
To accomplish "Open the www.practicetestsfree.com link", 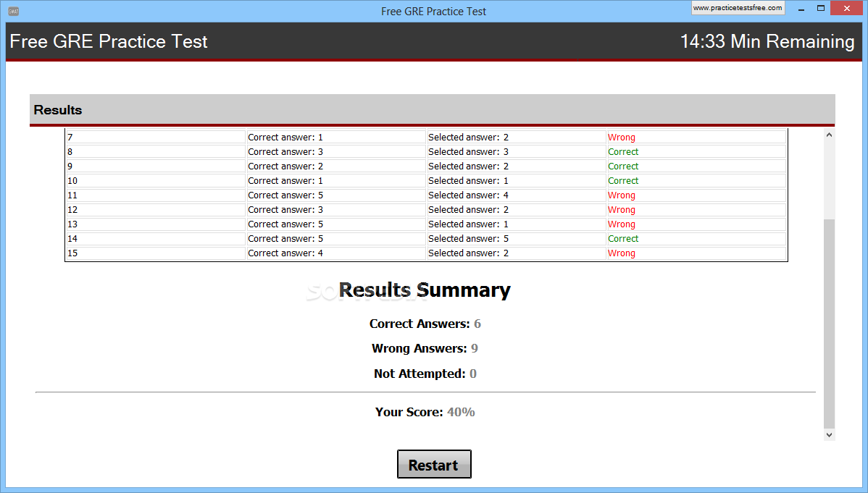I will coord(738,8).
